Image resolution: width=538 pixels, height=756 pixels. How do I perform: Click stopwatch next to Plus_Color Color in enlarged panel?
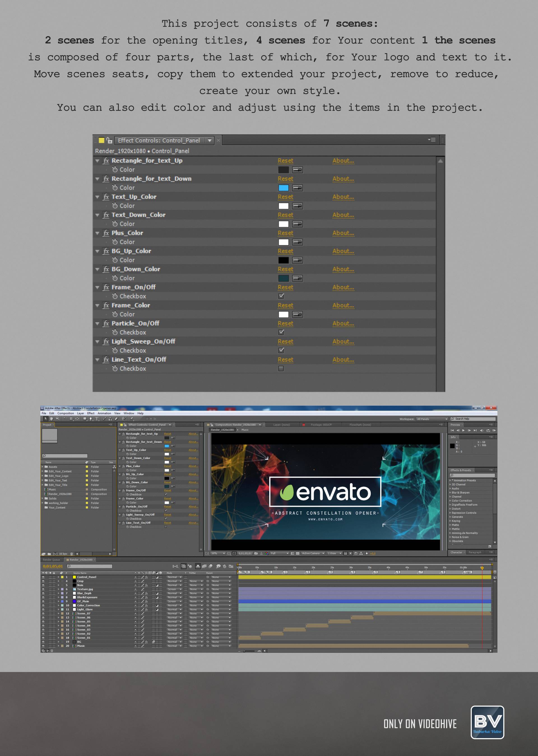(115, 242)
